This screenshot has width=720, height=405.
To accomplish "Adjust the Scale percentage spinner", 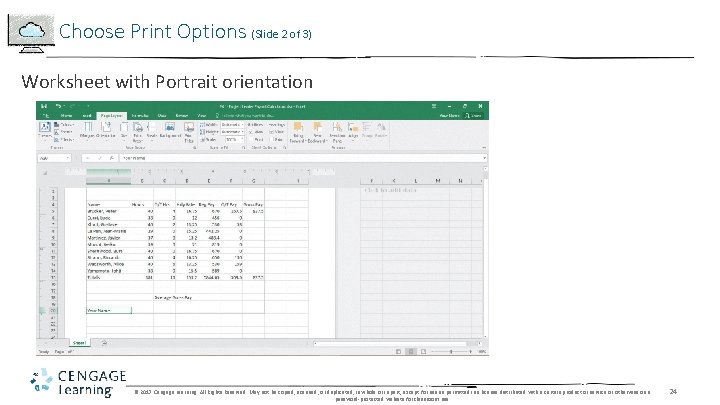I will pos(242,139).
